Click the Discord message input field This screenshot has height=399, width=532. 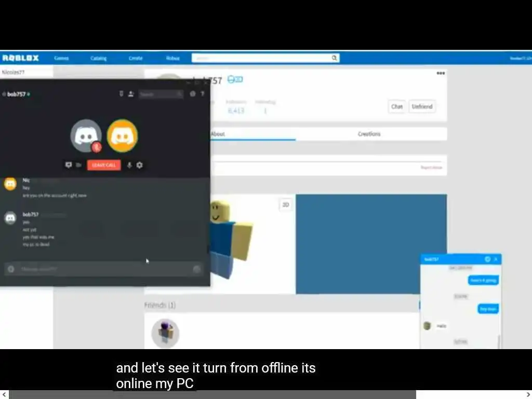(x=104, y=269)
